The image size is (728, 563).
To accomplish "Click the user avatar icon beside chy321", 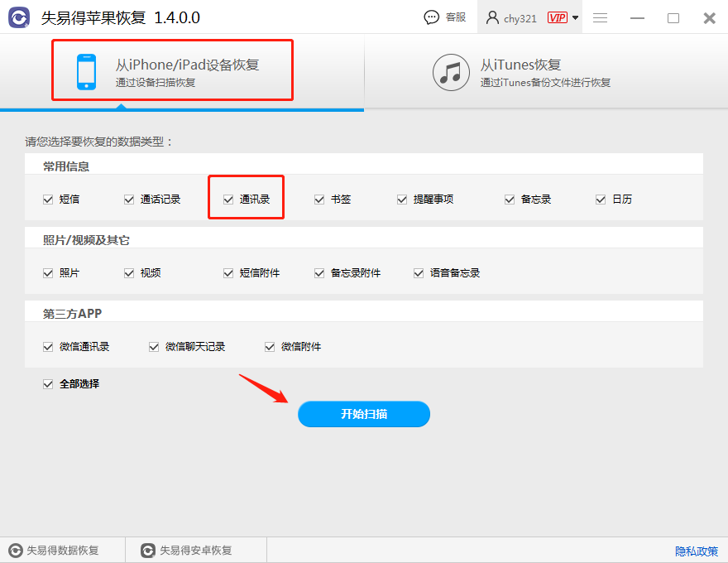I will (492, 17).
